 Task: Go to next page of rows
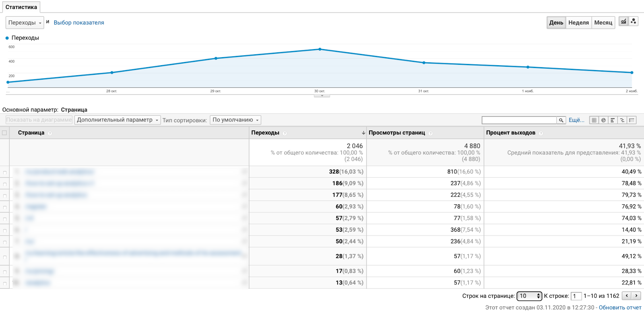point(636,296)
